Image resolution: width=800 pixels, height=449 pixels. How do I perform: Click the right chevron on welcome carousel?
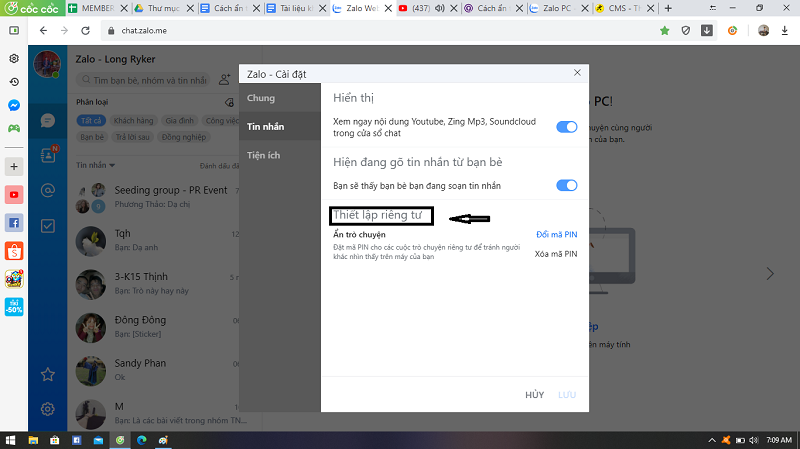[770, 274]
